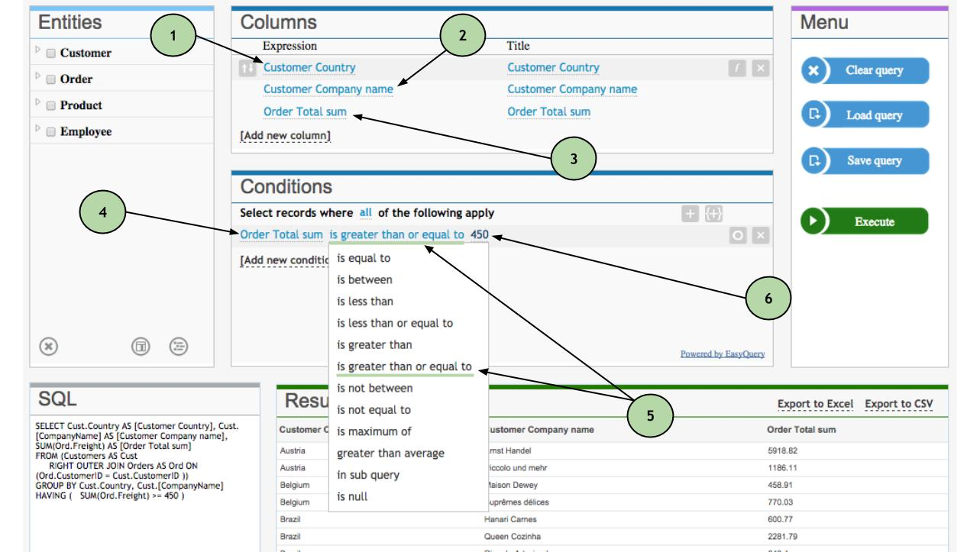
Task: Toggle the circle disable icon on the condition row
Action: 738,235
